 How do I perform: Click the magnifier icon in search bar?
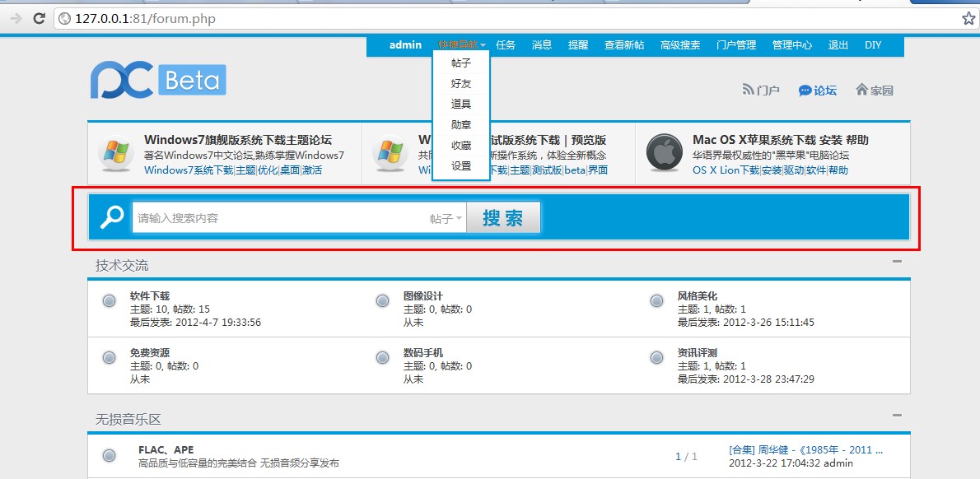(x=112, y=217)
